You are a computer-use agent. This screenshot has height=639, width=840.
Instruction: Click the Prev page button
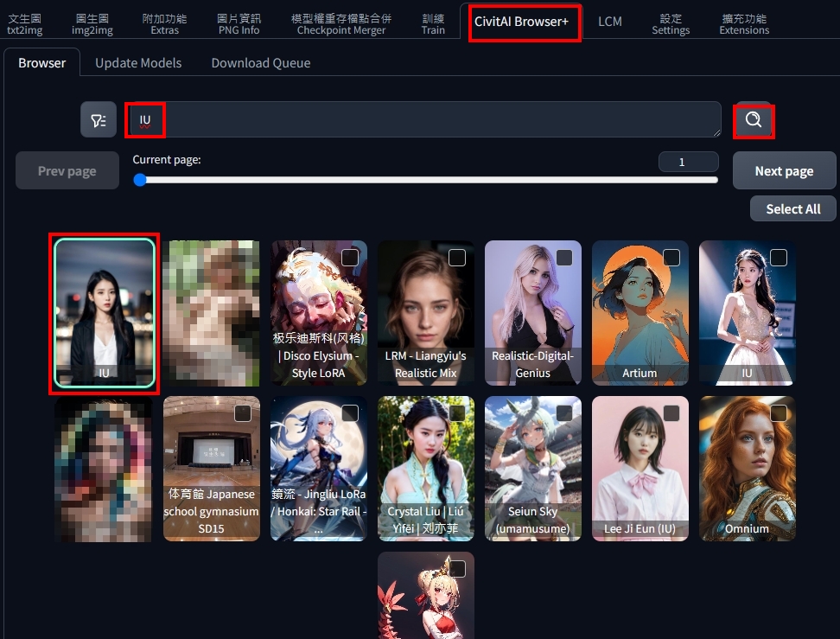[x=67, y=171]
